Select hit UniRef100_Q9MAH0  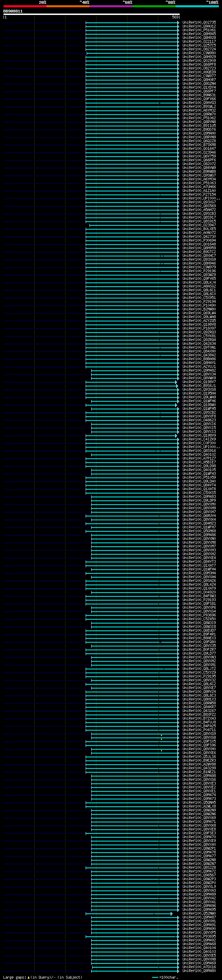click(199, 133)
